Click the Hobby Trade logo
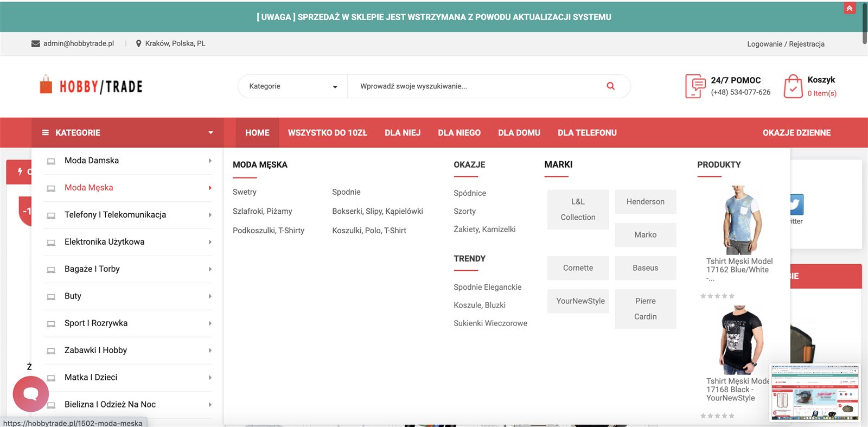This screenshot has height=427, width=868. click(91, 86)
